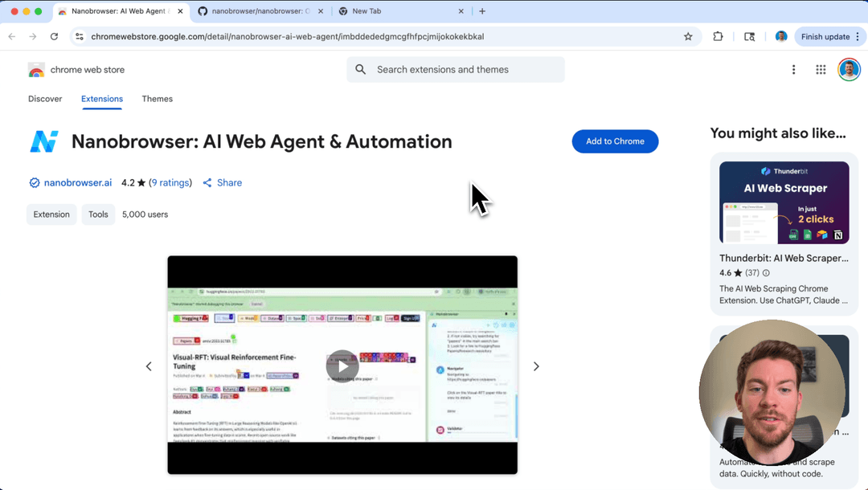Click the search magnifier icon

coord(360,70)
